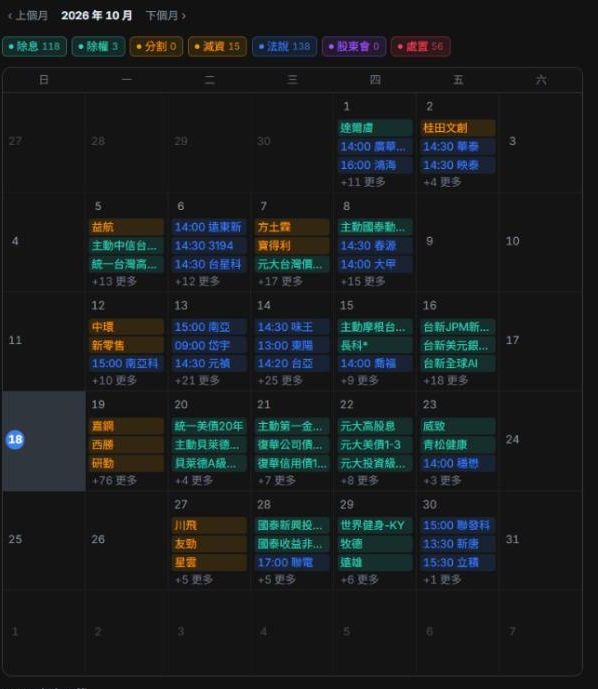Viewport: 598px width, 689px height.
Task: Expand +17 更多 on October 7
Action: click(x=280, y=281)
